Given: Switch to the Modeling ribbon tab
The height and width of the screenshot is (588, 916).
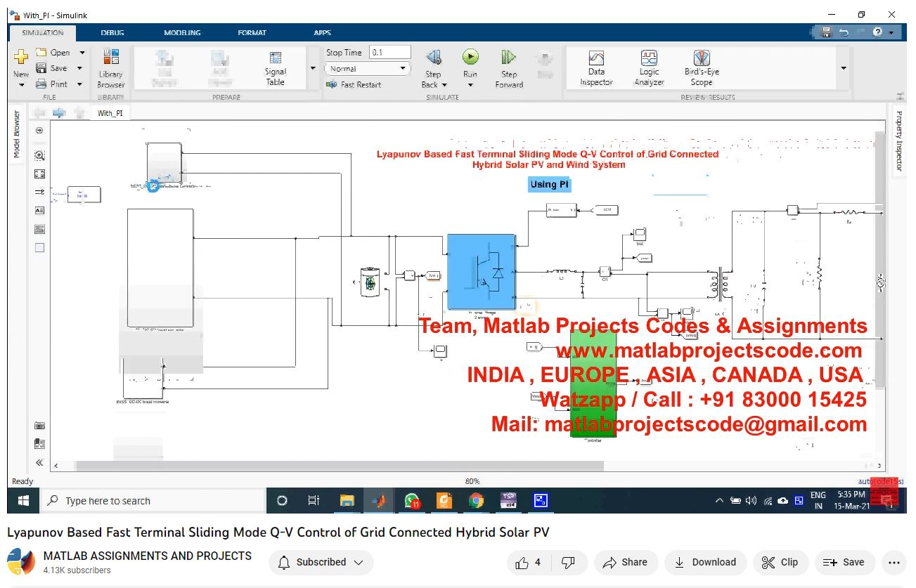Looking at the screenshot, I should 182,33.
